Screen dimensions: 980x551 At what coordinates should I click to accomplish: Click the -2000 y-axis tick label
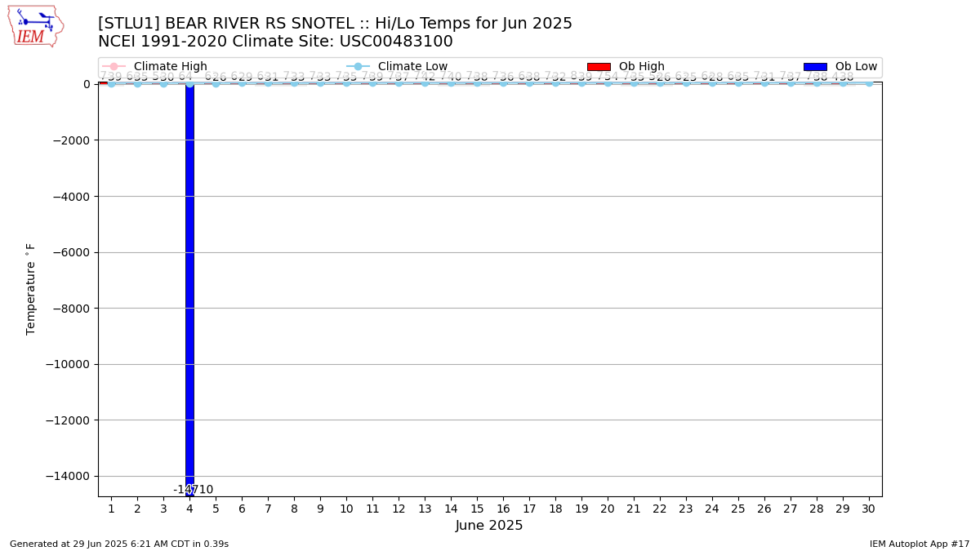pyautogui.click(x=71, y=140)
